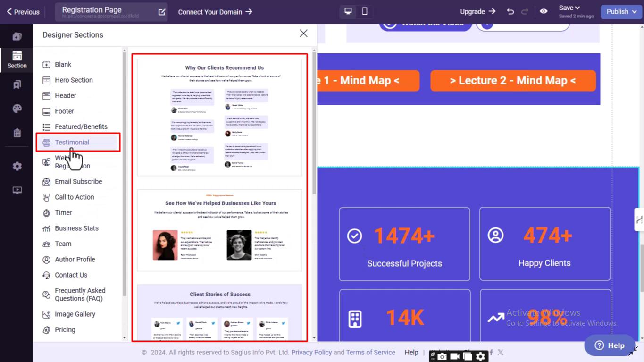Viewport: 644px width, 362px height.
Task: Open the saved bookmarks sidebar icon
Action: click(17, 84)
